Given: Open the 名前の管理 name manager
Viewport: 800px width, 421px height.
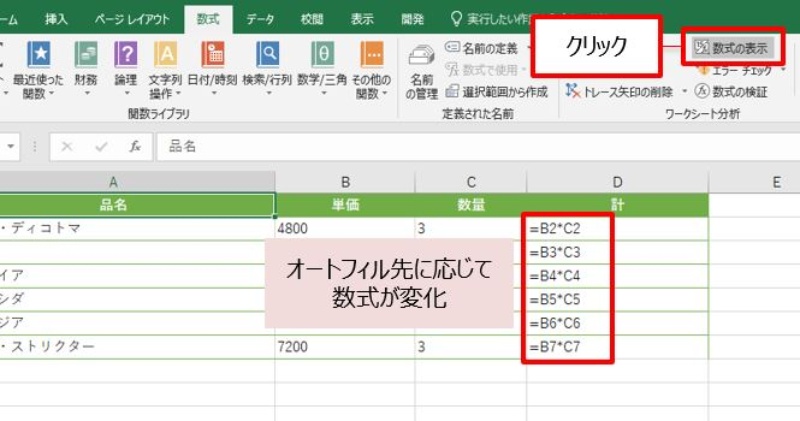Looking at the screenshot, I should click(x=421, y=72).
